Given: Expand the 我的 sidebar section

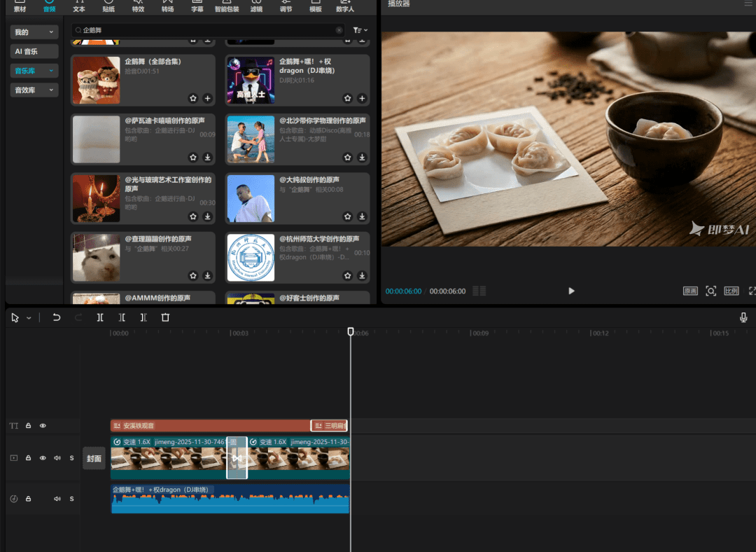Looking at the screenshot, I should [34, 32].
